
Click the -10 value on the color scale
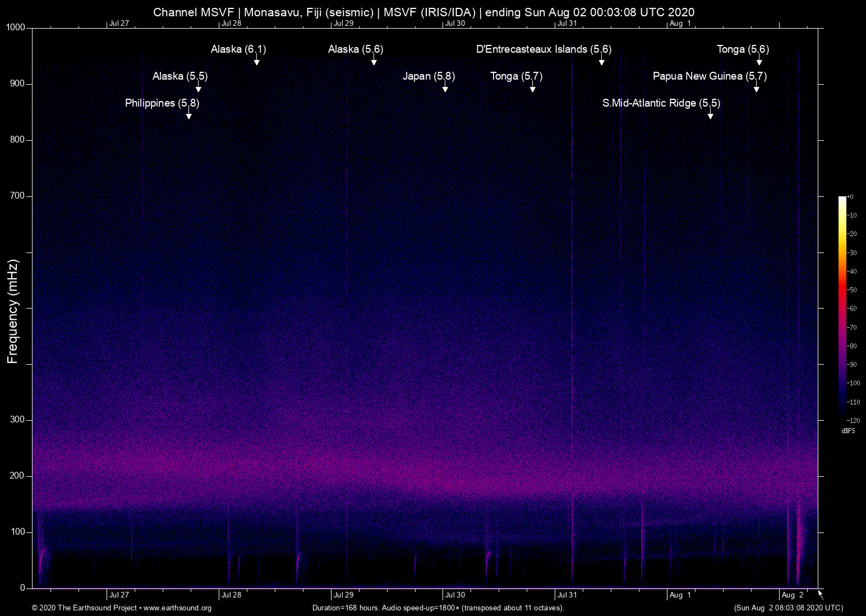[x=852, y=215]
